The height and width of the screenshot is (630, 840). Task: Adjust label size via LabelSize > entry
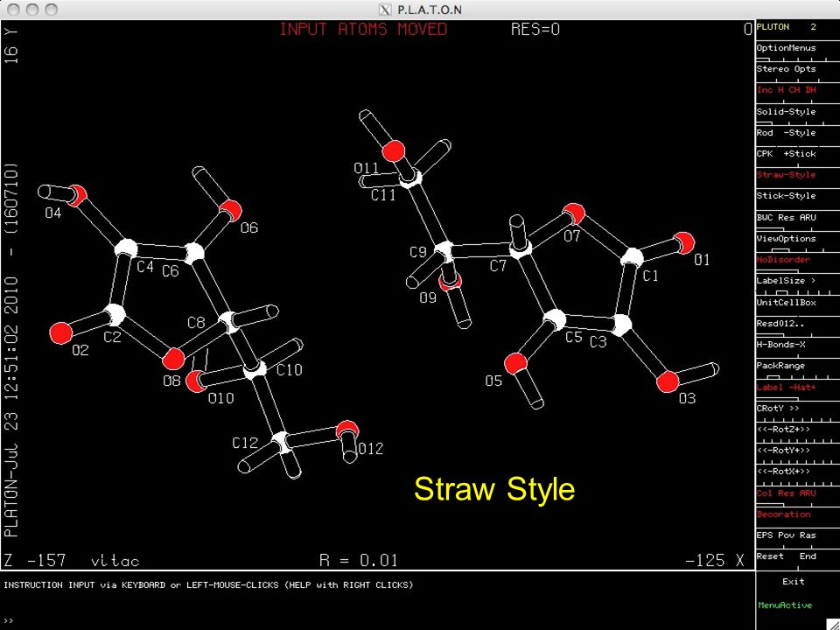point(786,281)
